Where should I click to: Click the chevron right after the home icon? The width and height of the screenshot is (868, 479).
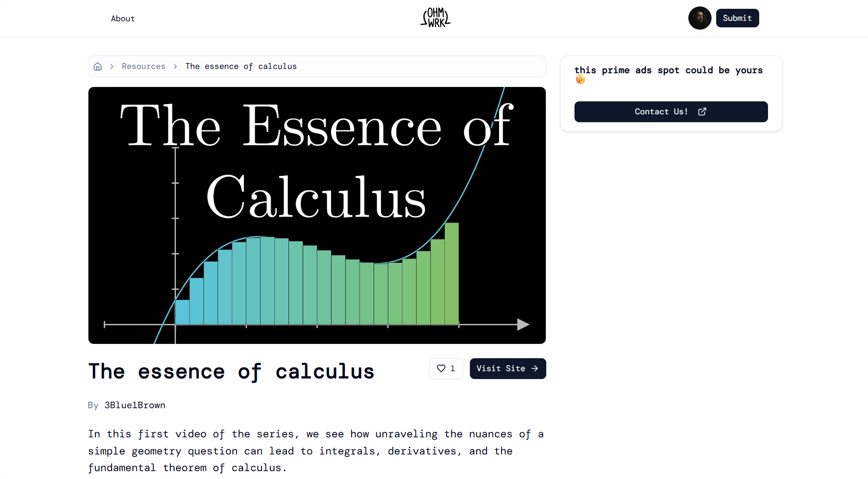pyautogui.click(x=112, y=67)
